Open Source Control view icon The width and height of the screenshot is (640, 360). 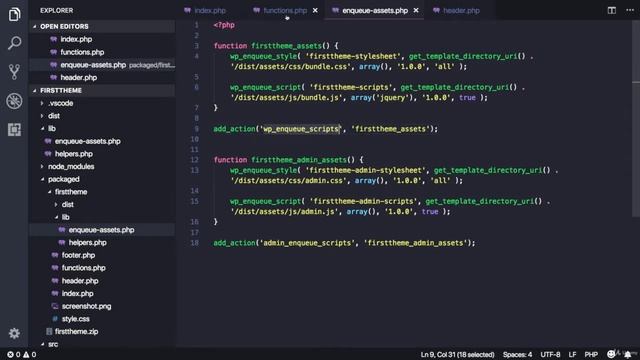pos(14,72)
